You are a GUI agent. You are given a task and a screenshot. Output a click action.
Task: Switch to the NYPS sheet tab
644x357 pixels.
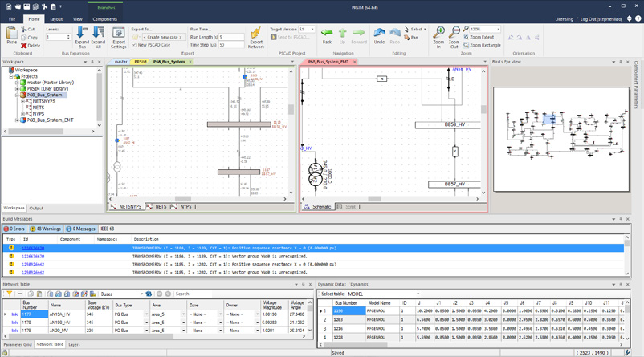185,207
